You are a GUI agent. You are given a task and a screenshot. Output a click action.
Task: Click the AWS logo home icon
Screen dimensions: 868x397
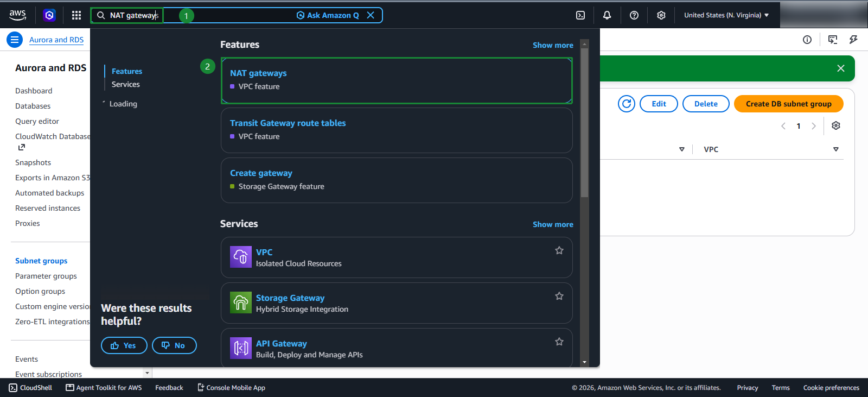[17, 15]
